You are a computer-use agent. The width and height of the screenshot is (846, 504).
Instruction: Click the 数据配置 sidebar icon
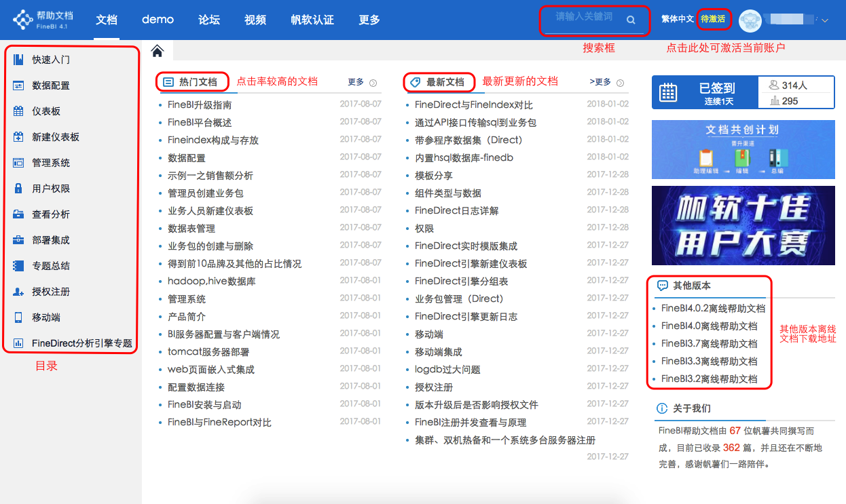(x=18, y=85)
